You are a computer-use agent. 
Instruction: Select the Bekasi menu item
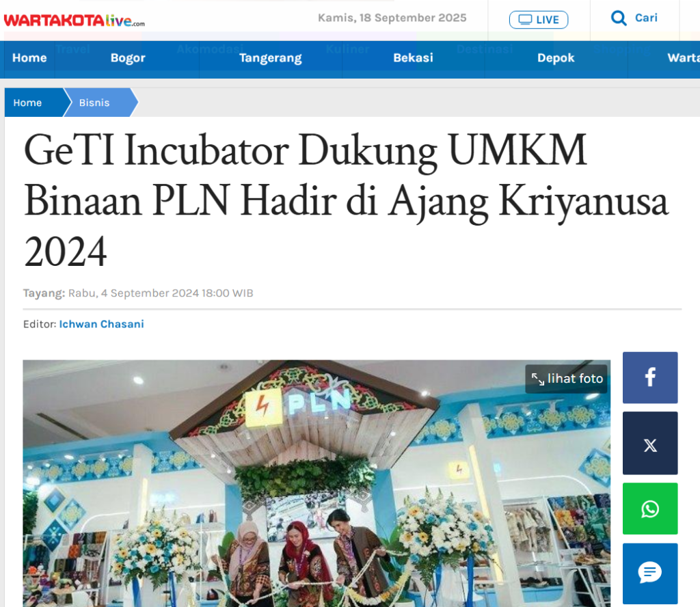pyautogui.click(x=414, y=58)
